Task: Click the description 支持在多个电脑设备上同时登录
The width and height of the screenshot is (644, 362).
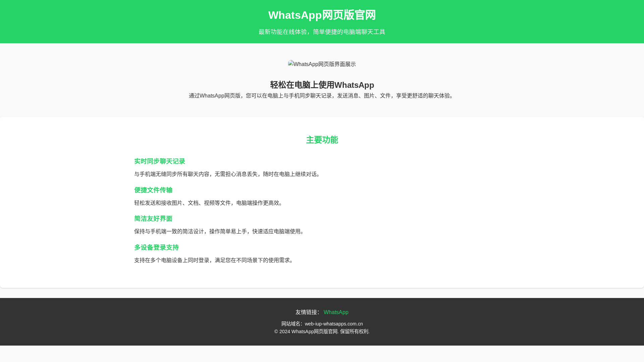Action: (215, 260)
